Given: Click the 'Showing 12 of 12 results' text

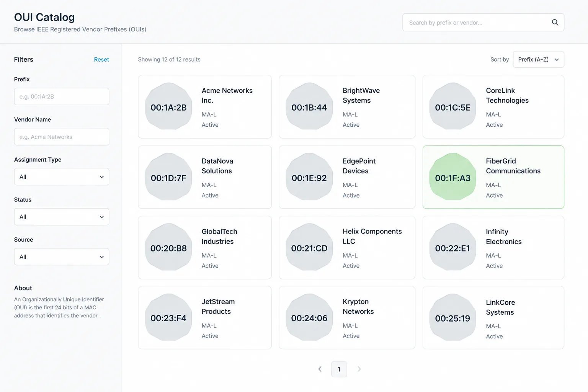Looking at the screenshot, I should click(169, 59).
